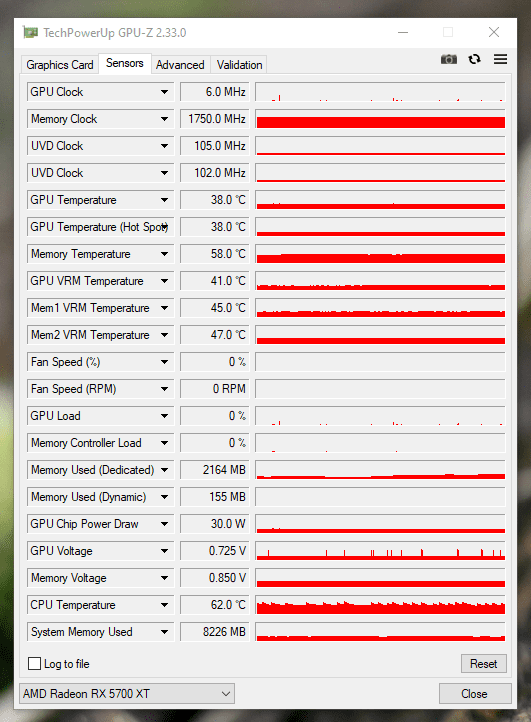Click the GPU Load history graph
This screenshot has width=531, height=722.
(x=380, y=416)
